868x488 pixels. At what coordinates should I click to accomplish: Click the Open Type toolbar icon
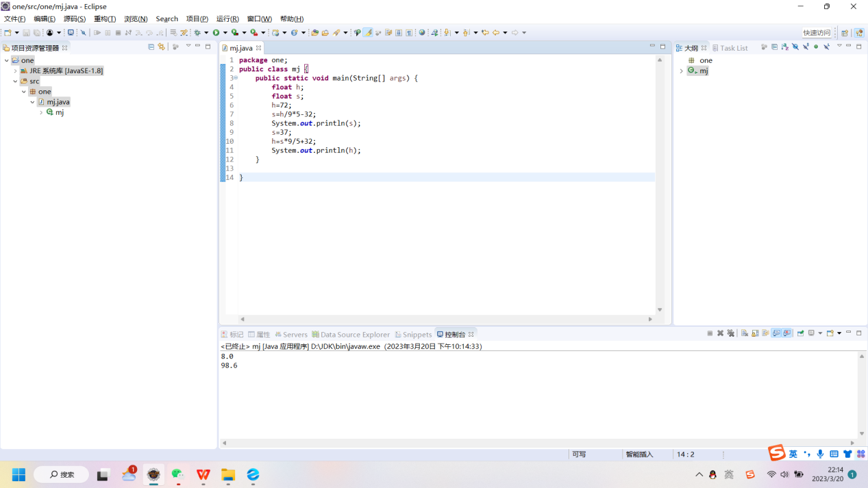[314, 32]
